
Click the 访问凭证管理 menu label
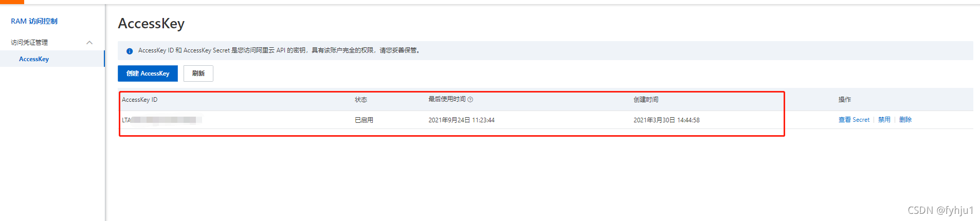[29, 43]
